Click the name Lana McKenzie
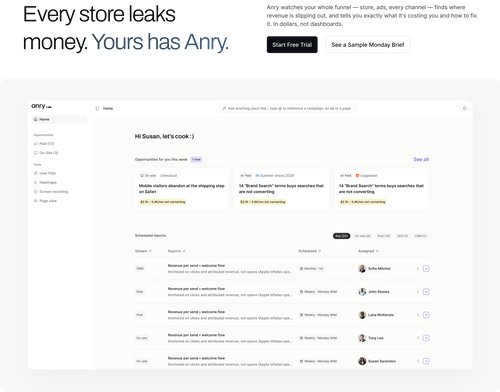The width and height of the screenshot is (500, 392). pos(381,315)
